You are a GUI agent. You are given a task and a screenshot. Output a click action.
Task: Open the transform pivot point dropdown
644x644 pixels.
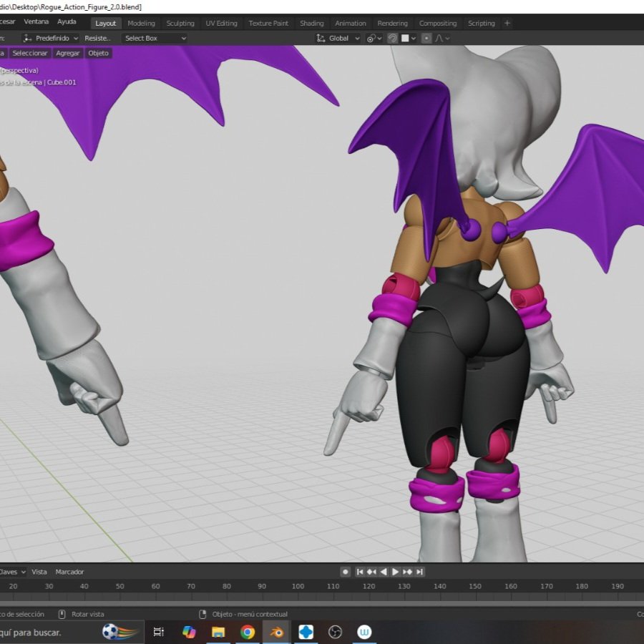point(374,38)
